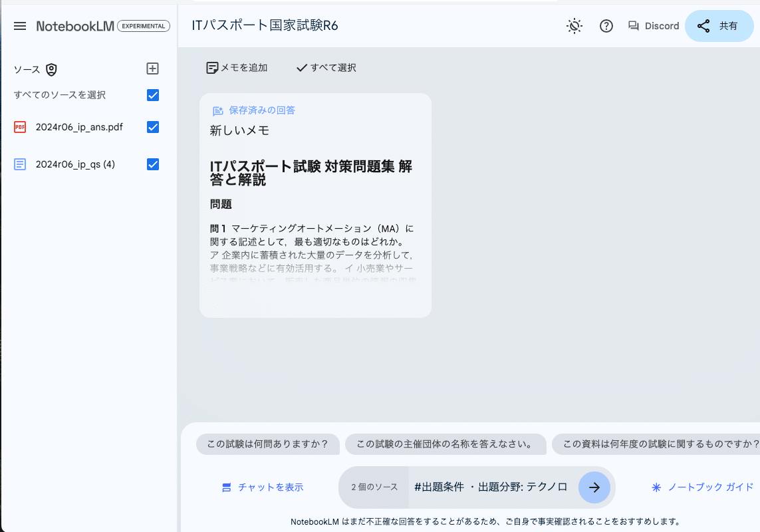Click the EXPERIMENTAL badge
The height and width of the screenshot is (532, 760).
pos(144,26)
